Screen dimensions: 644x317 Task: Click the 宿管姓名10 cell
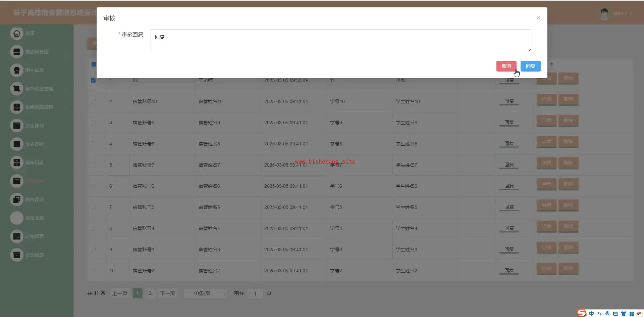211,101
